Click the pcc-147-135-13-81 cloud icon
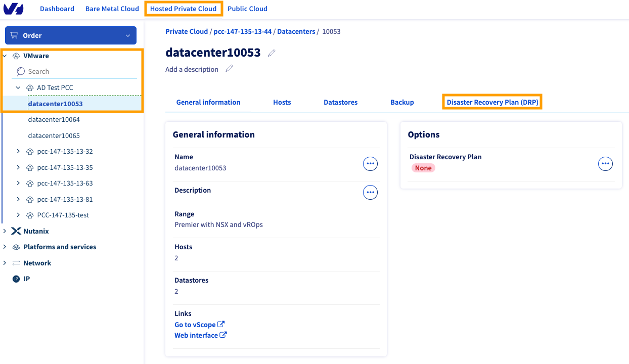Viewport: 629px width, 364px height. coord(30,199)
